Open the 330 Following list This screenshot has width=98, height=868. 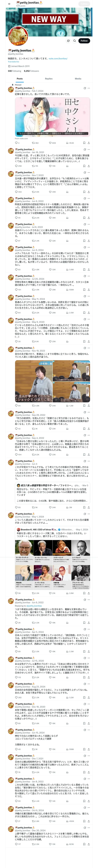point(15,71)
